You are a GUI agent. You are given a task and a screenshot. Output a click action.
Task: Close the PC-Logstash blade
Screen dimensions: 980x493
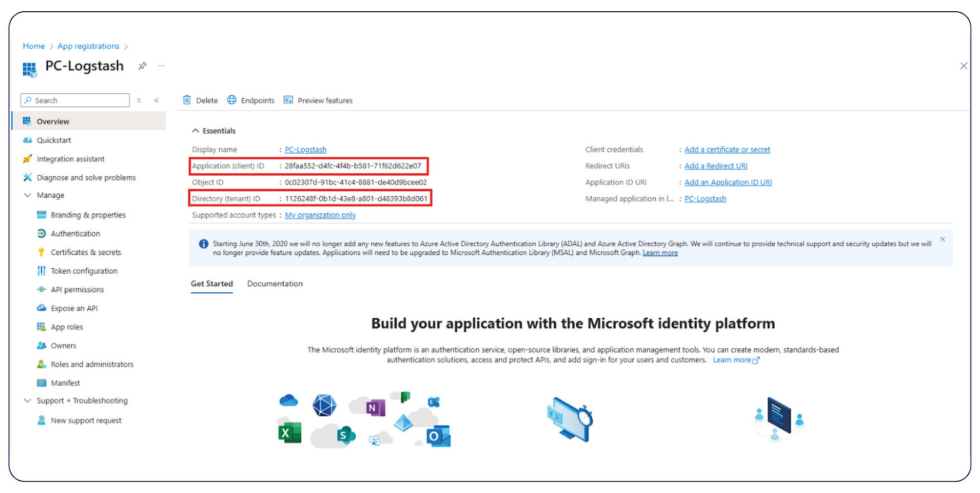(963, 66)
